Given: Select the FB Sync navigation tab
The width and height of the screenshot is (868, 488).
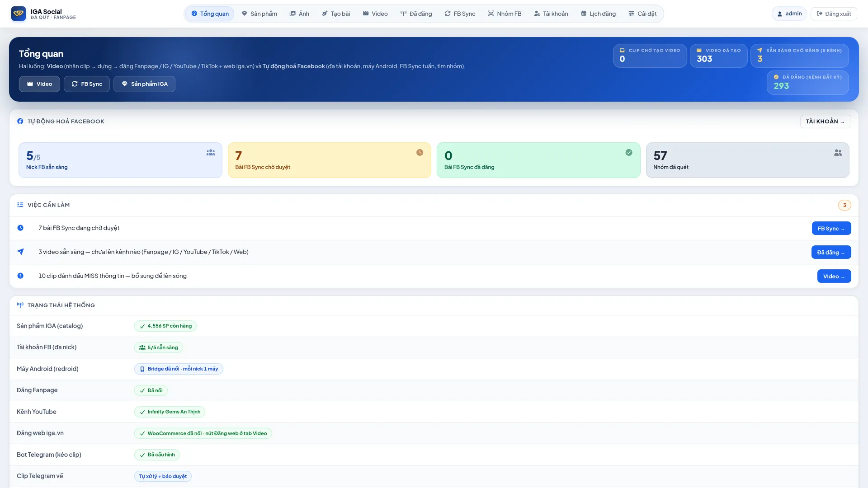Looking at the screenshot, I should pos(460,14).
